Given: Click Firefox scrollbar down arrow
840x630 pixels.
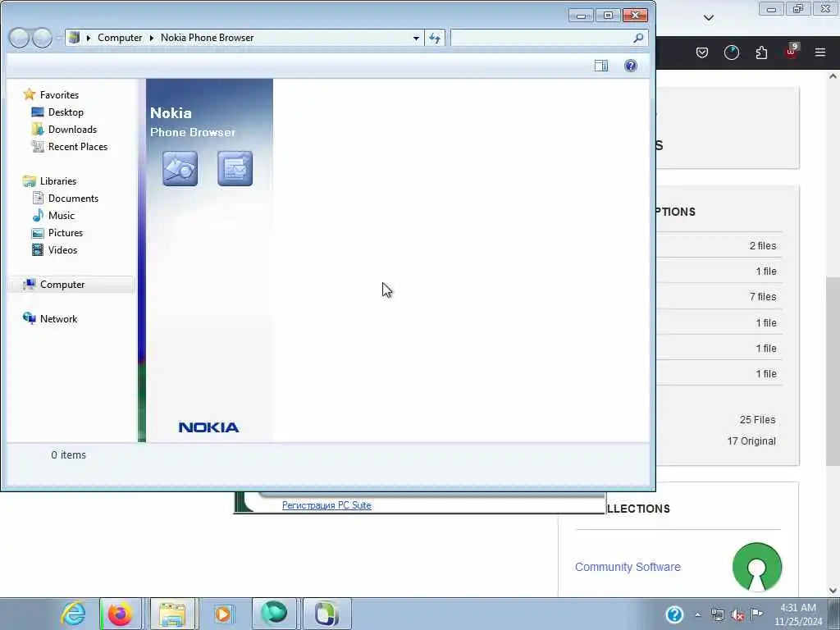Looking at the screenshot, I should [x=833, y=591].
